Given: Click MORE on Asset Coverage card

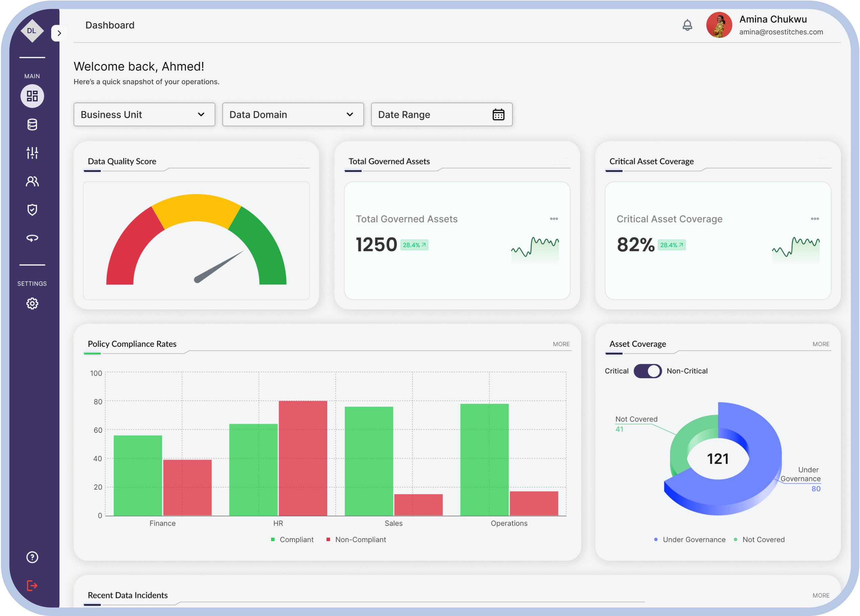Looking at the screenshot, I should tap(820, 344).
